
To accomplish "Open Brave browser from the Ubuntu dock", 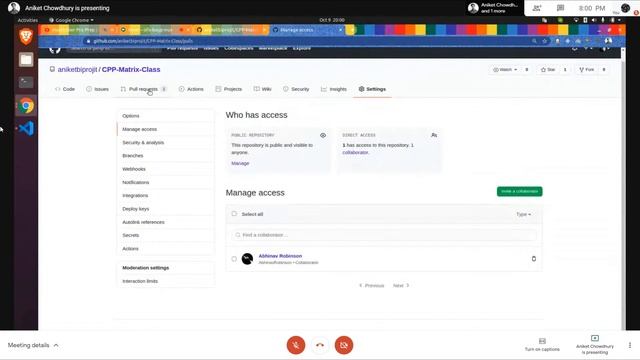I will 26,36.
